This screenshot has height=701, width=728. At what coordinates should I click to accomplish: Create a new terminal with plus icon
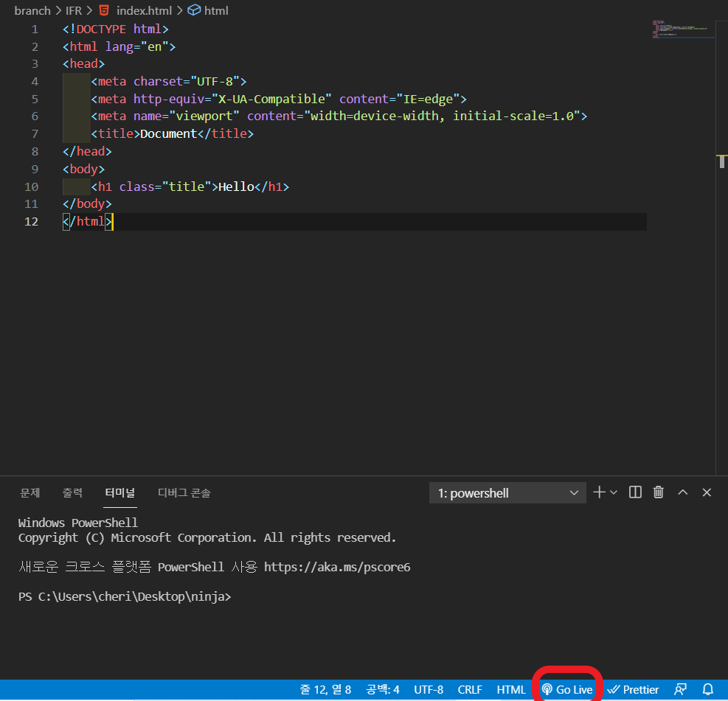tap(599, 492)
